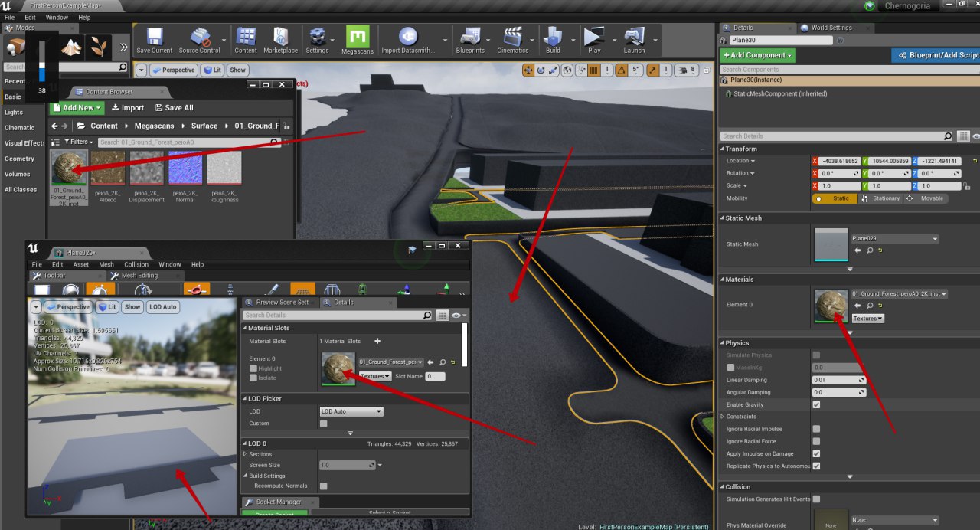Open the Phys Material Override None dropdown

[895, 520]
